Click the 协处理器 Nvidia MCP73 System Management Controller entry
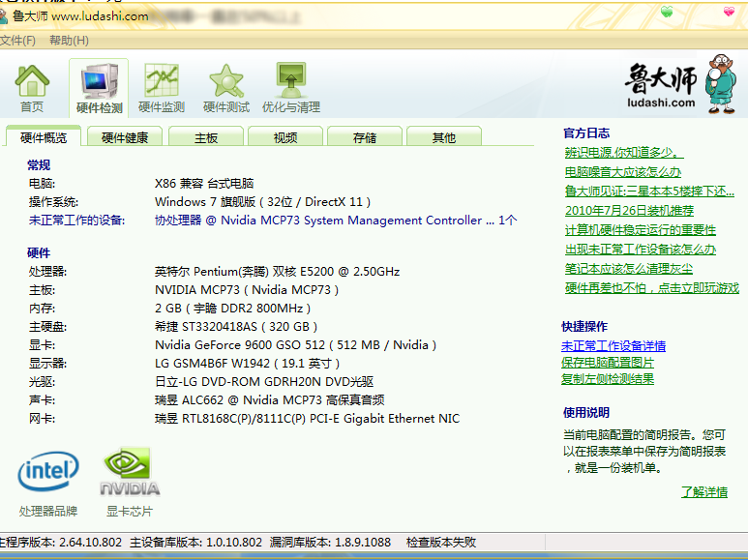Image resolution: width=748 pixels, height=560 pixels. (336, 221)
